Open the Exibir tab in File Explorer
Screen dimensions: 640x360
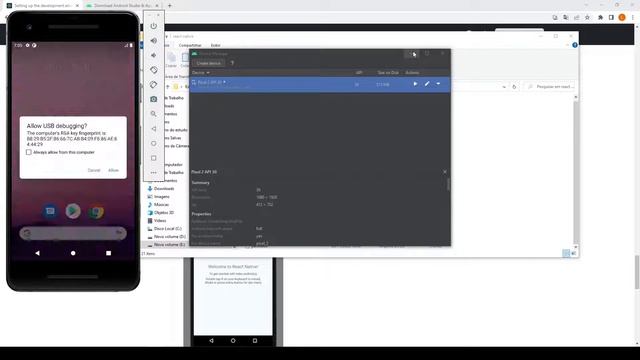pyautogui.click(x=216, y=45)
